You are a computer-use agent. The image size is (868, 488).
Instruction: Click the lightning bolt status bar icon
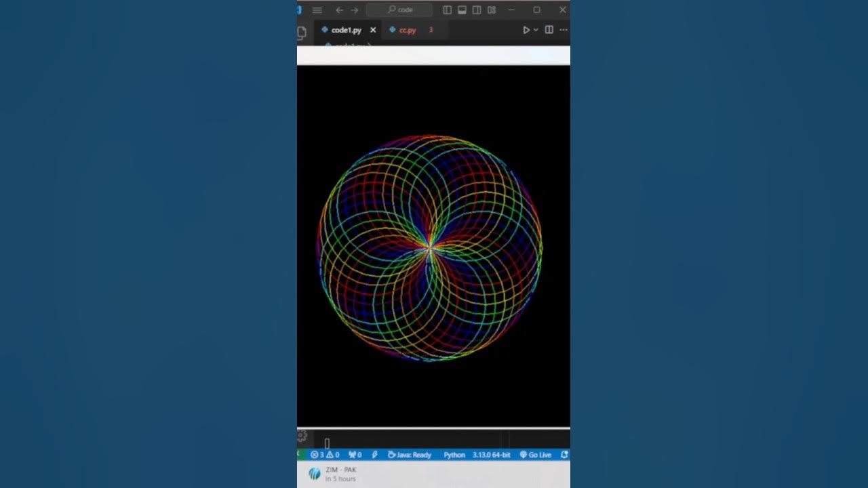pos(374,455)
